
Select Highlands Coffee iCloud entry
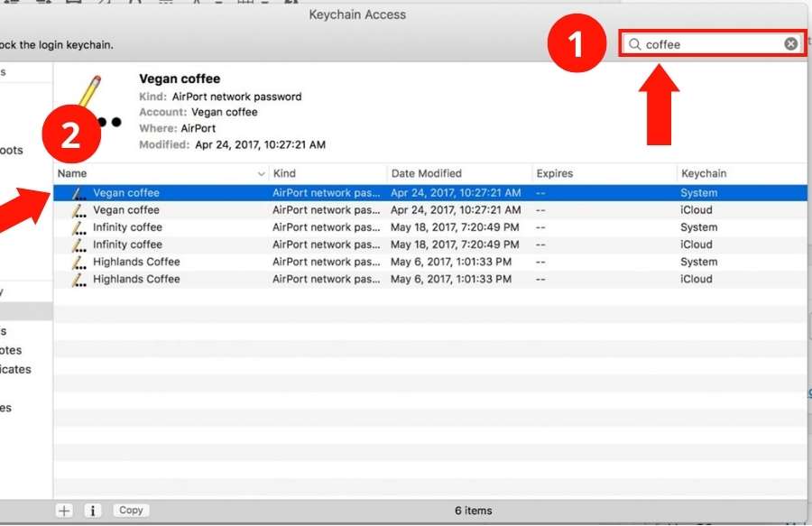coord(136,279)
